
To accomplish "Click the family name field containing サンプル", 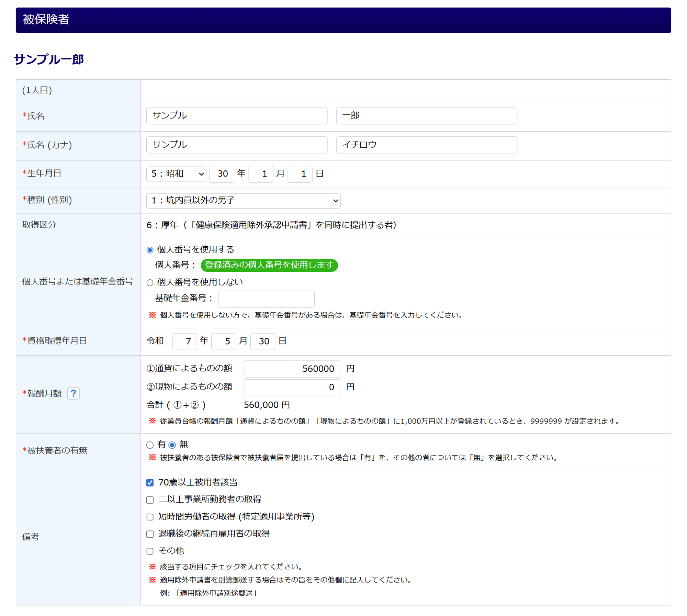I will pos(237,116).
